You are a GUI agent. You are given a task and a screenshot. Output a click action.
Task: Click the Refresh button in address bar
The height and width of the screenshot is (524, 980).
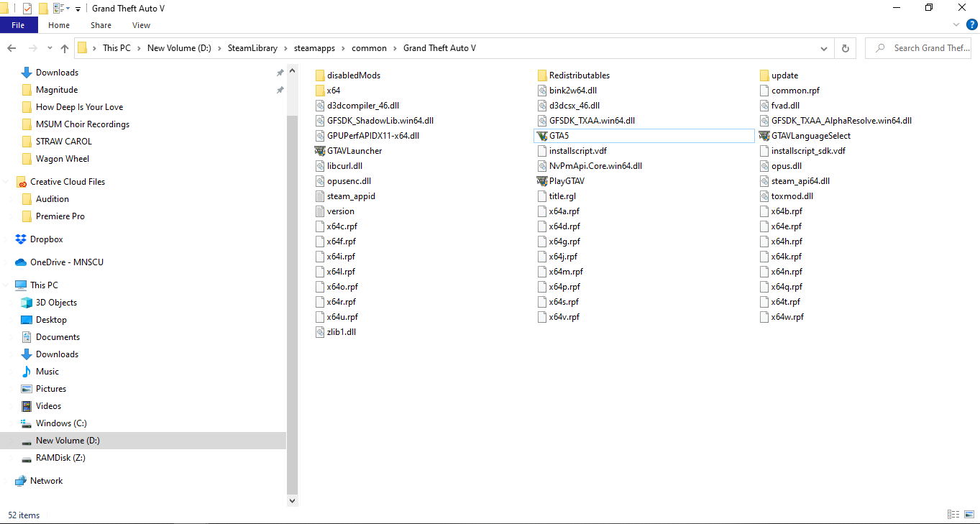pyautogui.click(x=845, y=47)
